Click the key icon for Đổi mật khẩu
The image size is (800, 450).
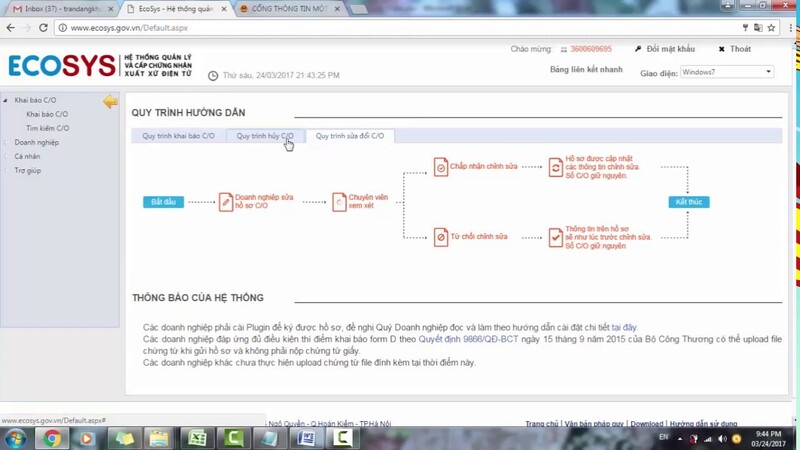[x=638, y=49]
